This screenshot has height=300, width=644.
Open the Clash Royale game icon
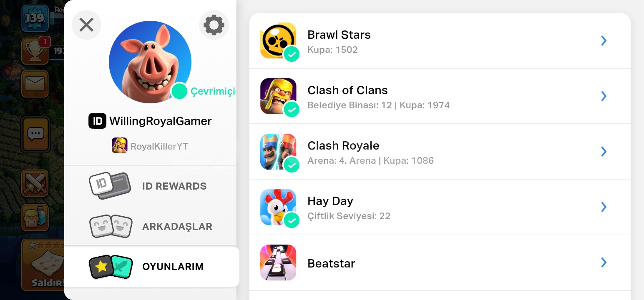click(x=278, y=151)
